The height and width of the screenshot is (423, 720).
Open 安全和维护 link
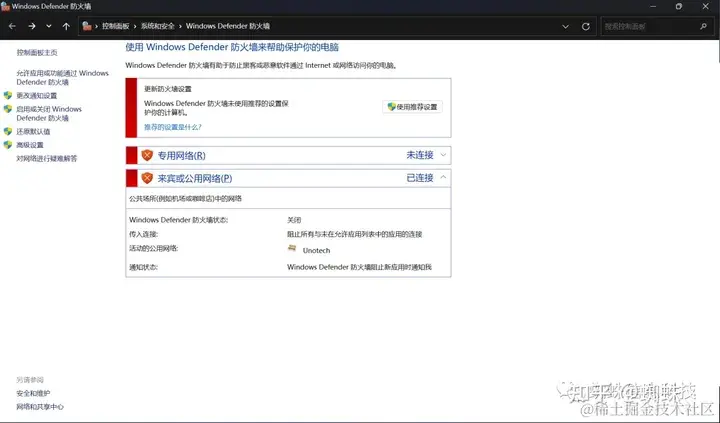[34, 394]
